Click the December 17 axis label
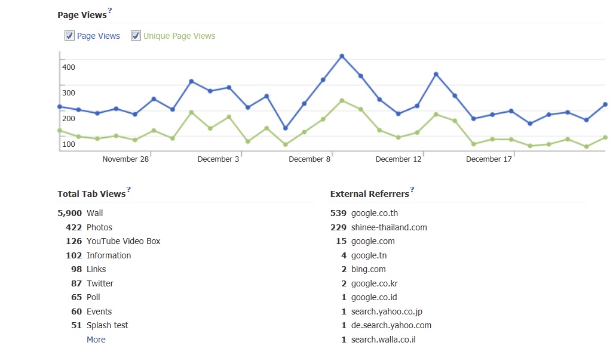This screenshot has width=613, height=364. coord(489,159)
